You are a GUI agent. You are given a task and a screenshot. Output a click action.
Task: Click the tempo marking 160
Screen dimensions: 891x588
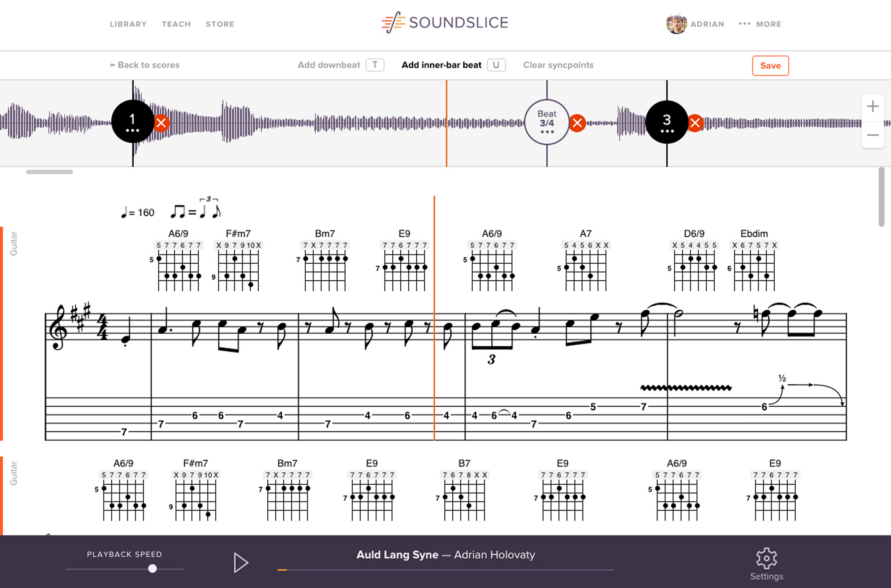[137, 213]
